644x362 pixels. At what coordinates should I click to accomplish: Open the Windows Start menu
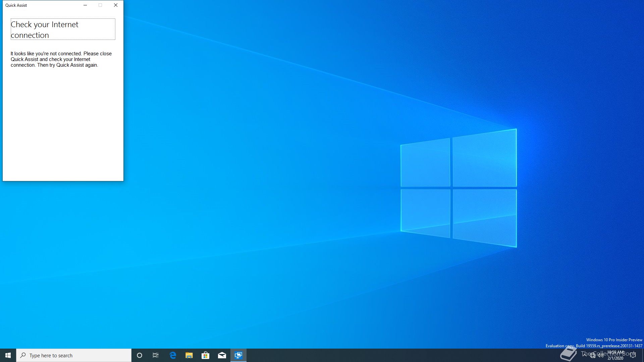coord(8,355)
